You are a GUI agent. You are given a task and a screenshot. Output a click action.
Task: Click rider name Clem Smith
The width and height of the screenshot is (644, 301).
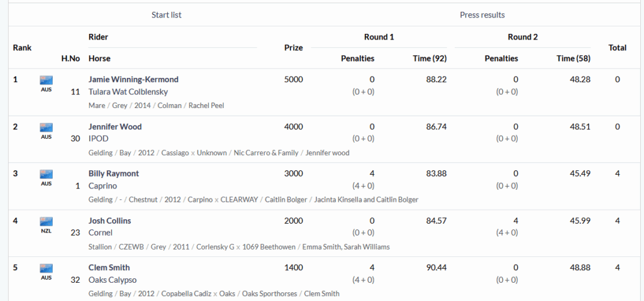(x=109, y=268)
